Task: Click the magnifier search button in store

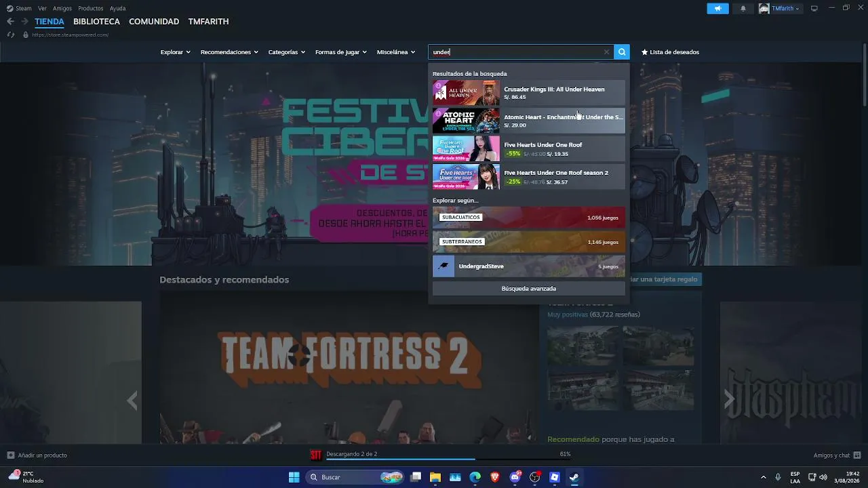Action: pos(622,52)
